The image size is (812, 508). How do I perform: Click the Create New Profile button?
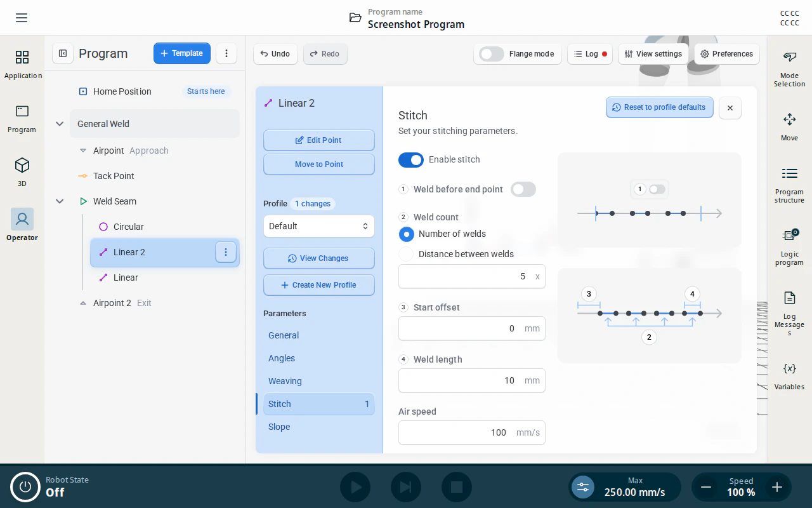pos(319,285)
